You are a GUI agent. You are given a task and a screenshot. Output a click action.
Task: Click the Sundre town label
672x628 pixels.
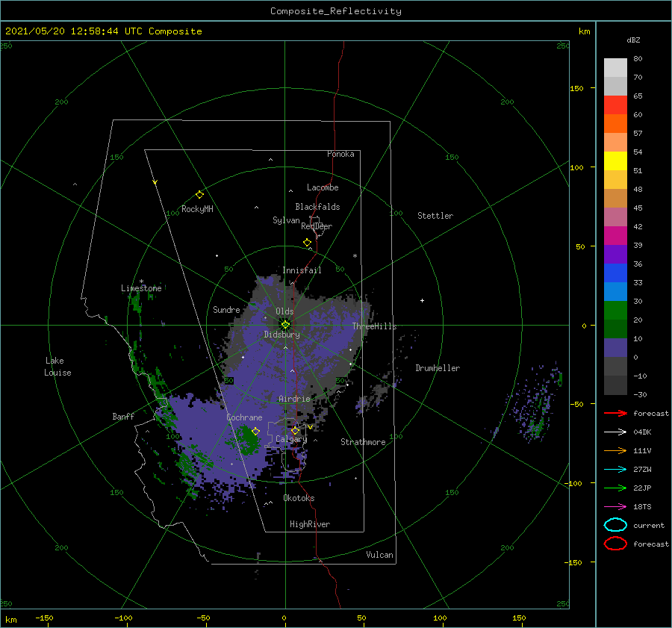226,309
